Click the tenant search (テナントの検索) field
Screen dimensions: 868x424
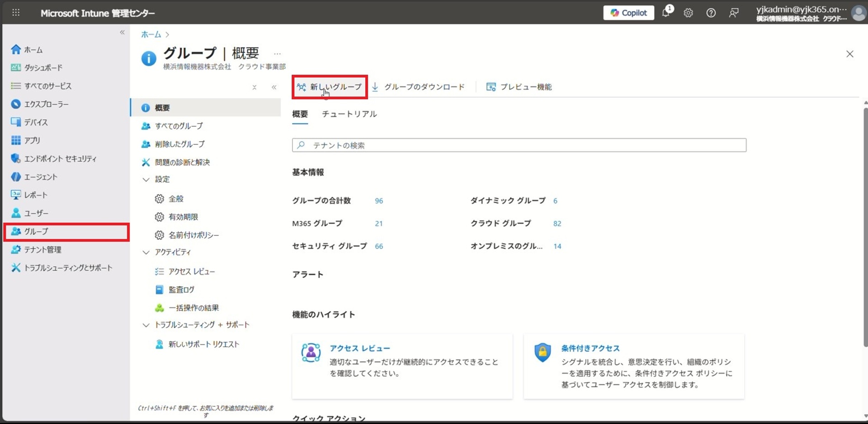coord(519,145)
